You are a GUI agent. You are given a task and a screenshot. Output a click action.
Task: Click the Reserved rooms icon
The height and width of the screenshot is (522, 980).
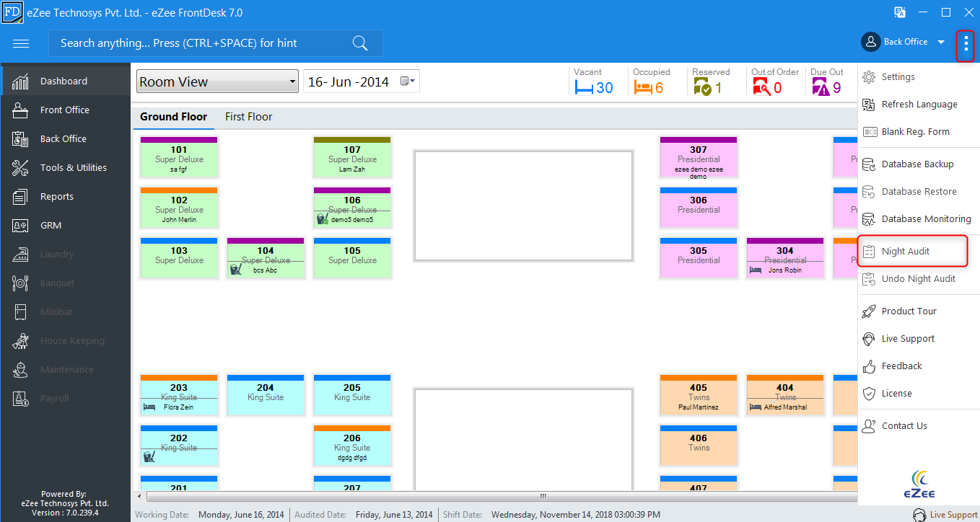pos(702,88)
